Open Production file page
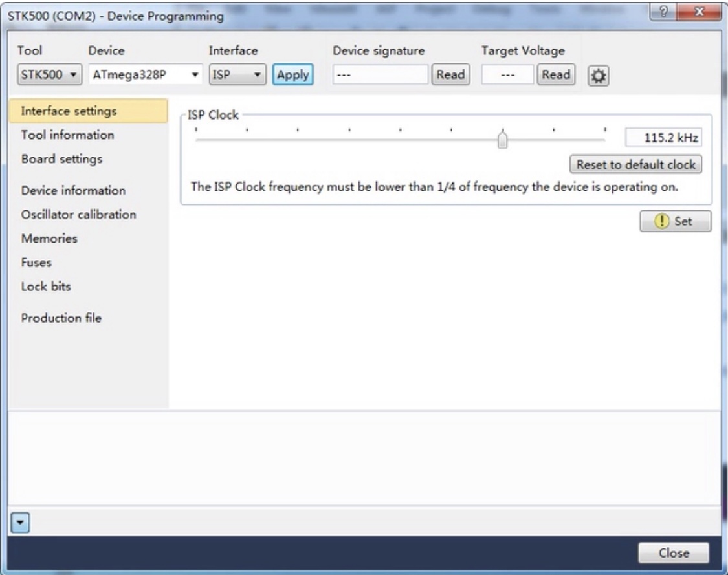 61,318
